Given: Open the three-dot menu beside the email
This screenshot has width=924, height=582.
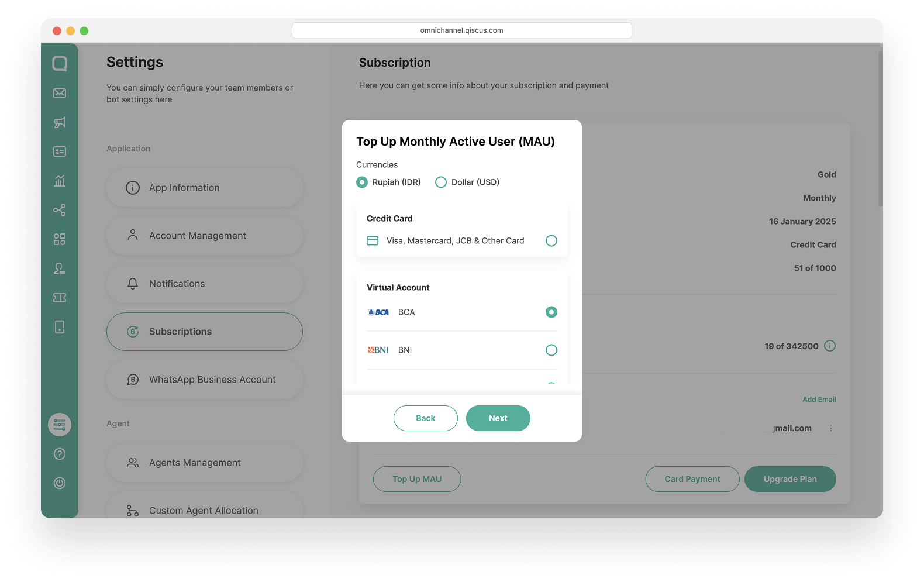Looking at the screenshot, I should click(831, 428).
